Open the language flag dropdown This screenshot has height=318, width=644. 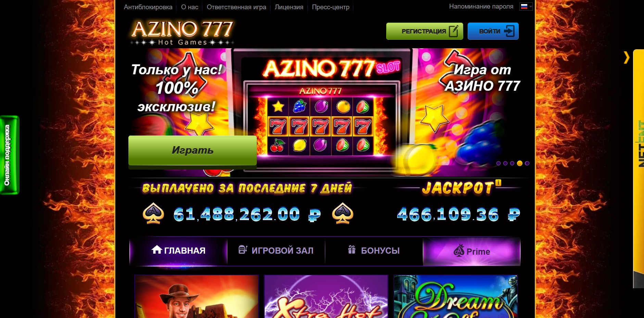click(x=526, y=7)
